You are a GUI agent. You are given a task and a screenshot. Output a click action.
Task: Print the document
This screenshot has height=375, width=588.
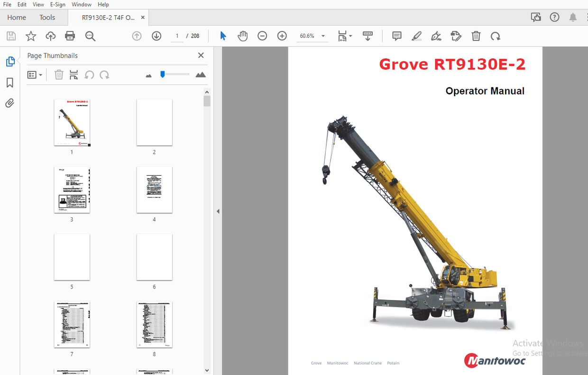coord(70,36)
